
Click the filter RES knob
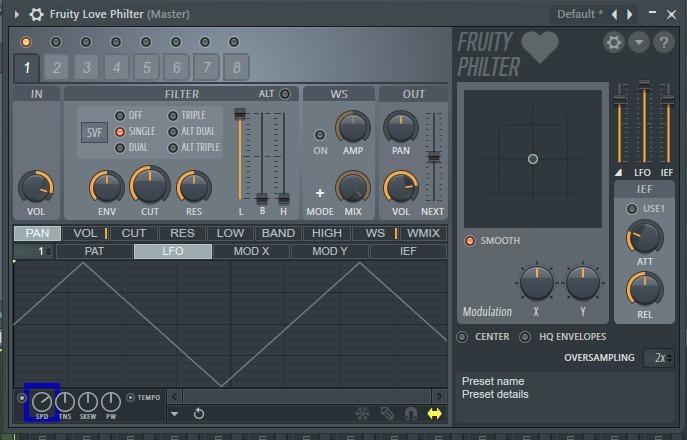coord(194,188)
